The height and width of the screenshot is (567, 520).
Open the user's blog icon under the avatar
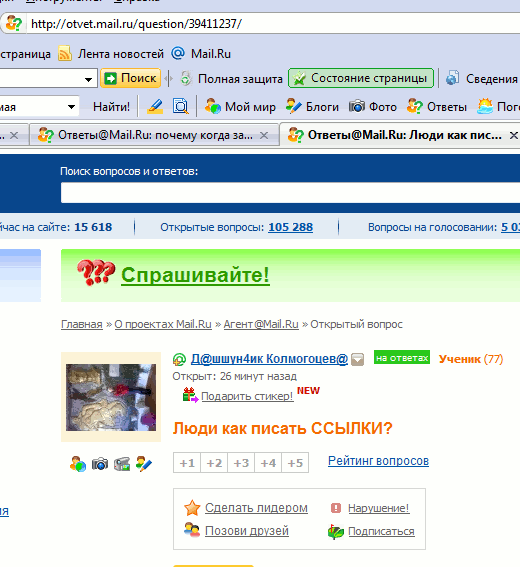(x=144, y=464)
